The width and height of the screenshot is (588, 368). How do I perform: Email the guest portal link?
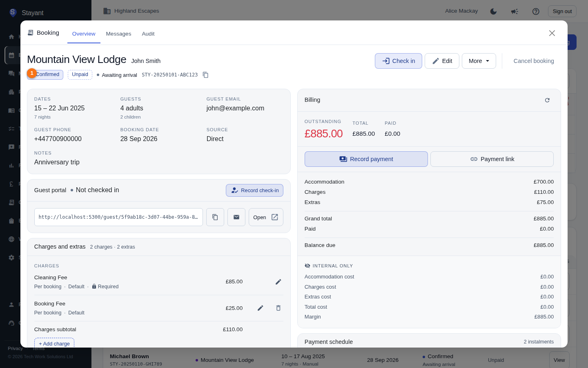(236, 217)
